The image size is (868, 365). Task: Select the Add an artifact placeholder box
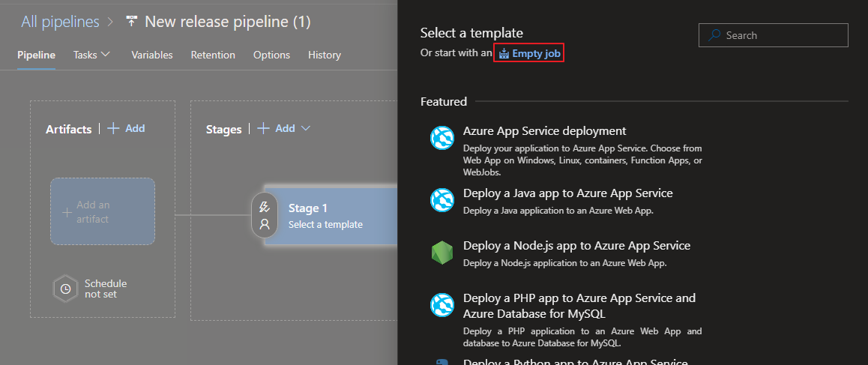click(103, 211)
